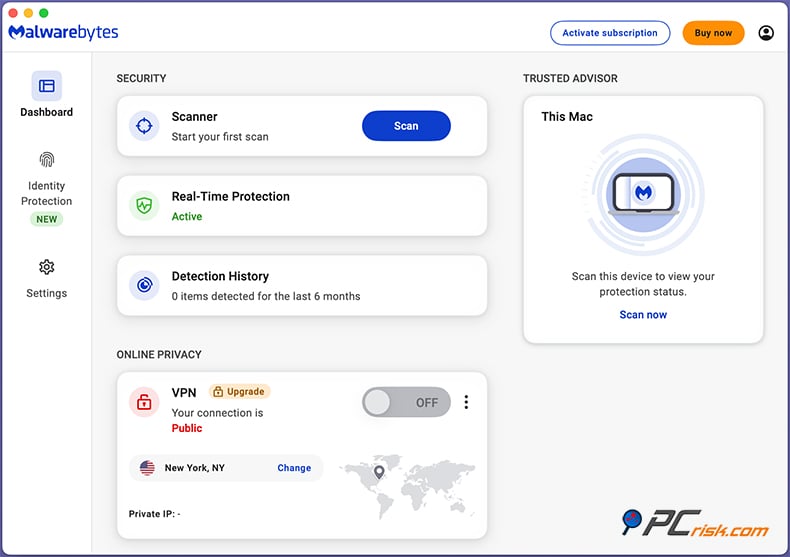
Task: Click the '0 items detected' text
Action: tap(266, 296)
